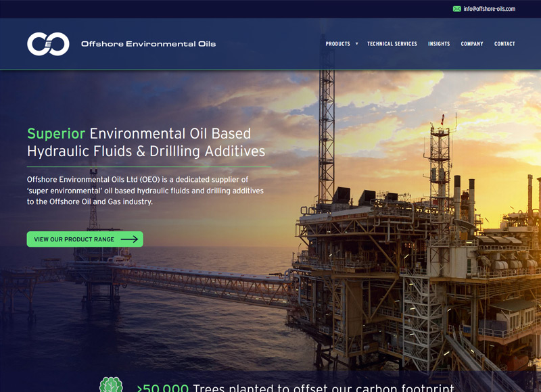Click the arrow icon inside the green button
The image size is (541, 392).
[129, 239]
